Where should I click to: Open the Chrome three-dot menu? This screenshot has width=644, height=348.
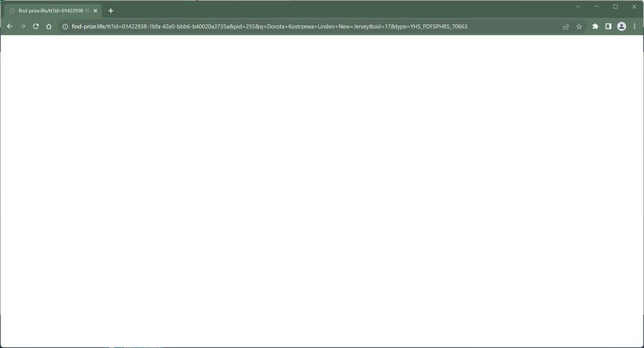pyautogui.click(x=635, y=26)
